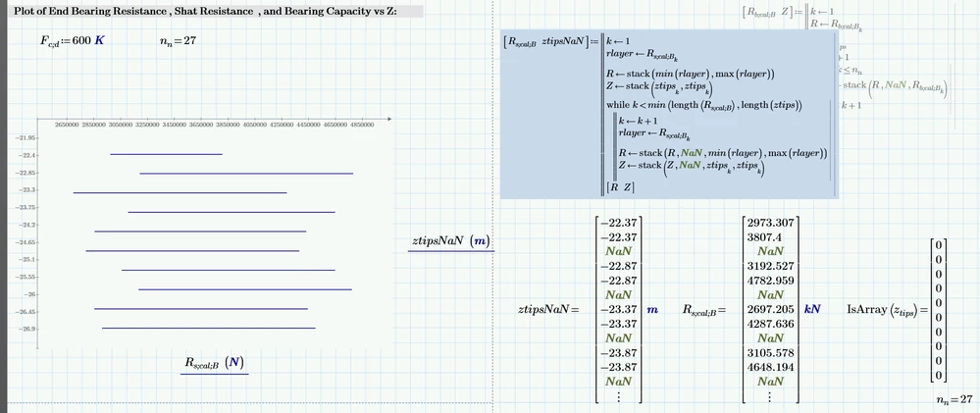Click the IsArray(z_tips) = expression
Screen dimensions: 980x413
(888, 309)
